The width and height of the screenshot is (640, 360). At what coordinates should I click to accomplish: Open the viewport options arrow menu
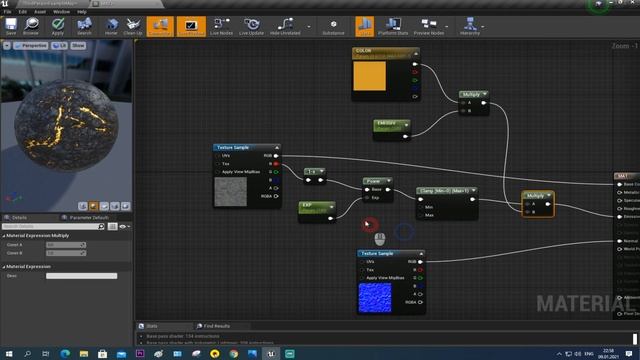coord(7,46)
